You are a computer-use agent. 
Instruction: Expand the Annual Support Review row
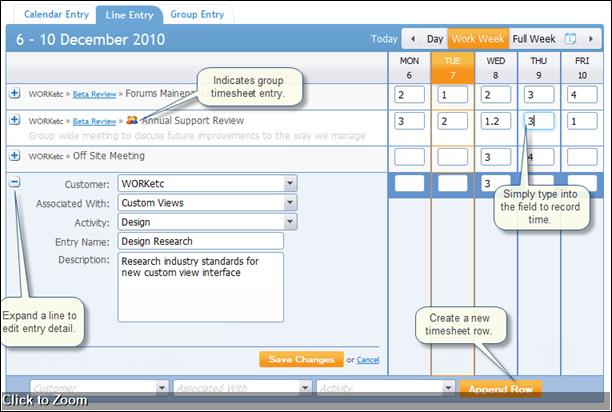click(15, 120)
